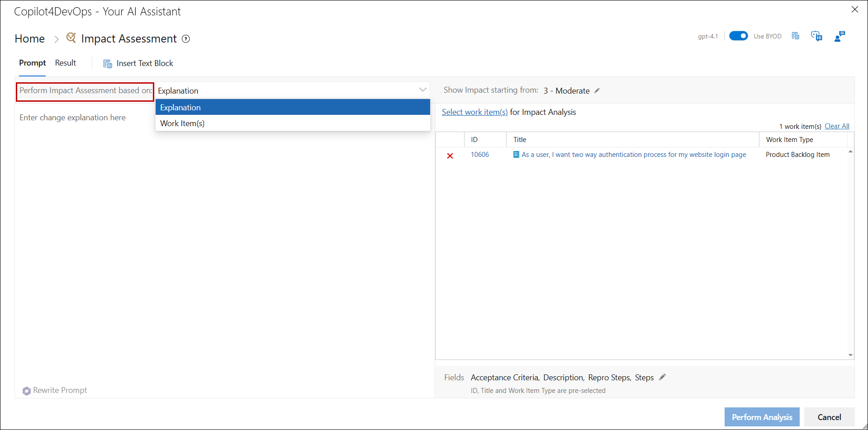Image resolution: width=868 pixels, height=430 pixels.
Task: Click the user feedback icon
Action: 839,36
